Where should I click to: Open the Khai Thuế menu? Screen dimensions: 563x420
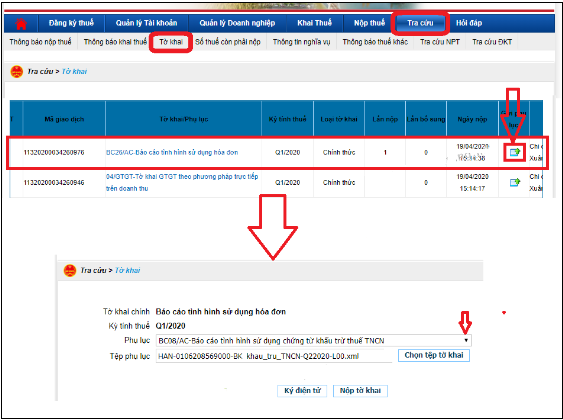[314, 23]
